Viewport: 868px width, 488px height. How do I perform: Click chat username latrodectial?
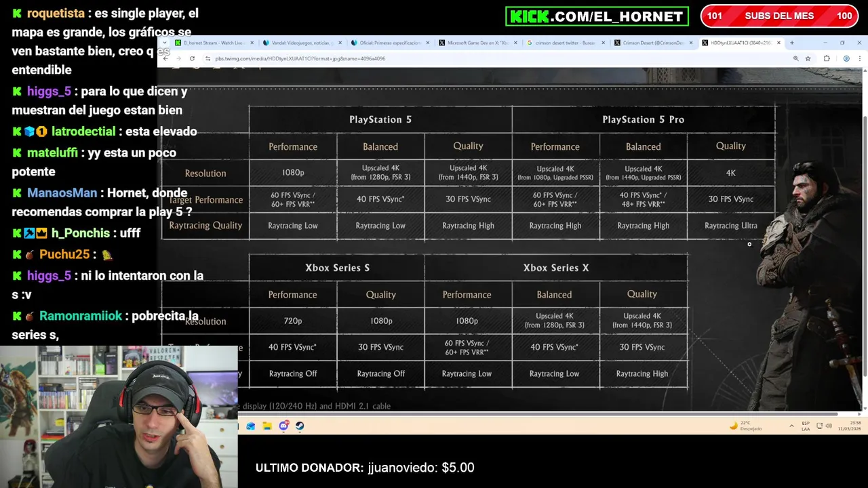click(x=83, y=131)
